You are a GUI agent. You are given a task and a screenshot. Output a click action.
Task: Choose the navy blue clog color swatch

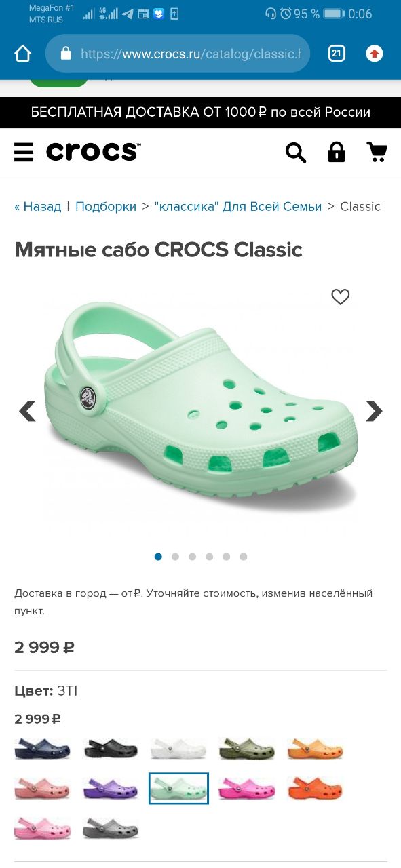42,749
